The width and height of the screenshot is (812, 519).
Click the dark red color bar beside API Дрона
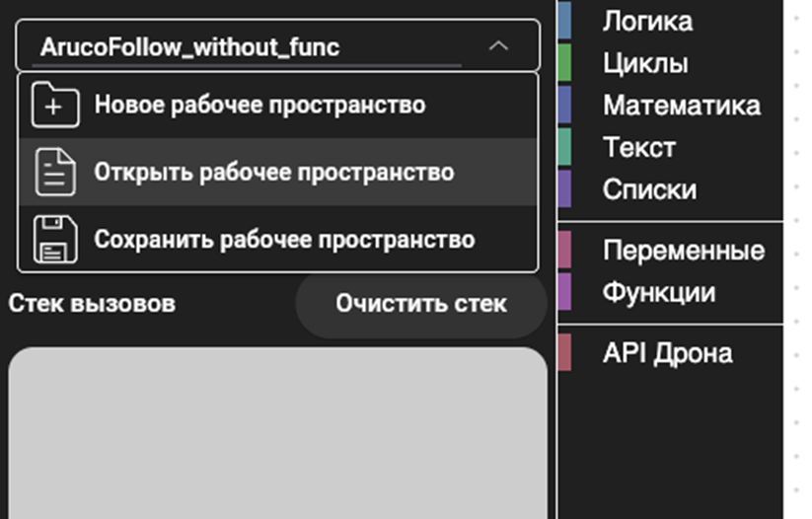tap(564, 353)
